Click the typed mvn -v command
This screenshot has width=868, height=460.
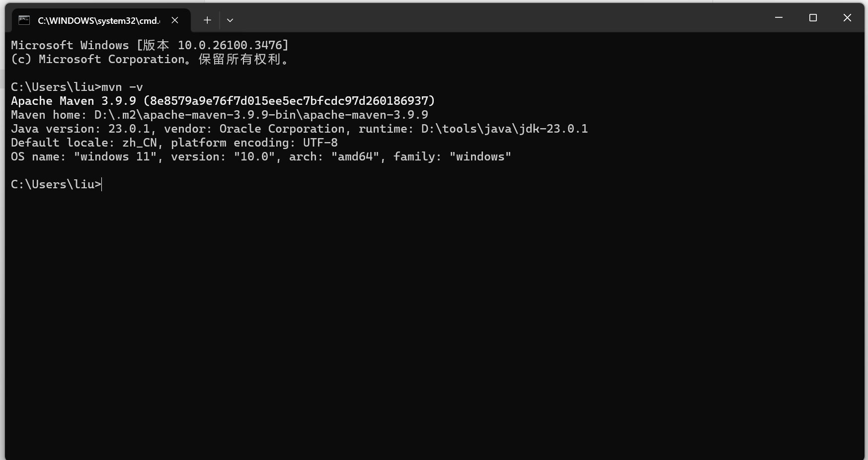[x=122, y=87]
